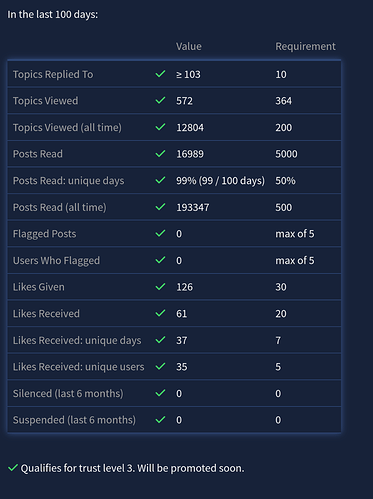Click the checkmark before Qualifies for trust level 3
373x499 pixels.
(x=13, y=468)
